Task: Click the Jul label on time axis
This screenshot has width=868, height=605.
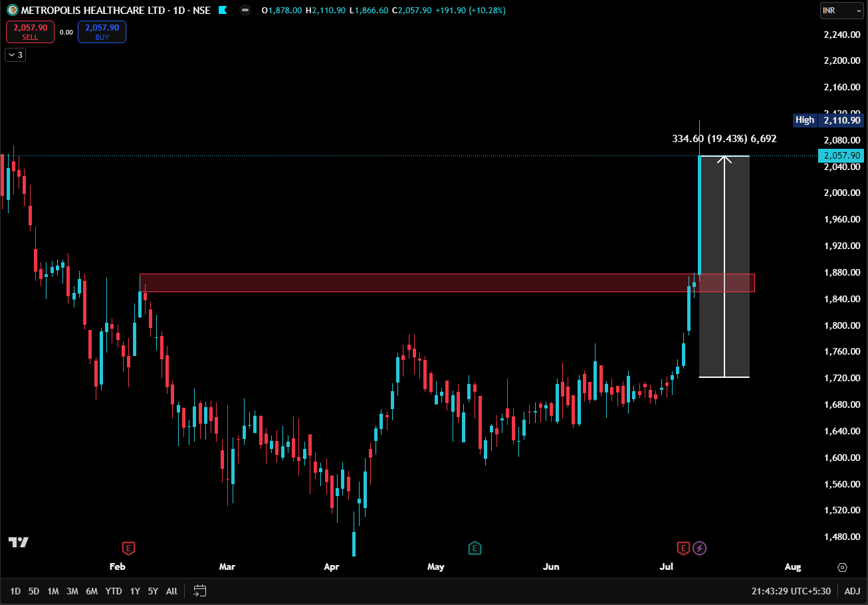Action: click(667, 566)
